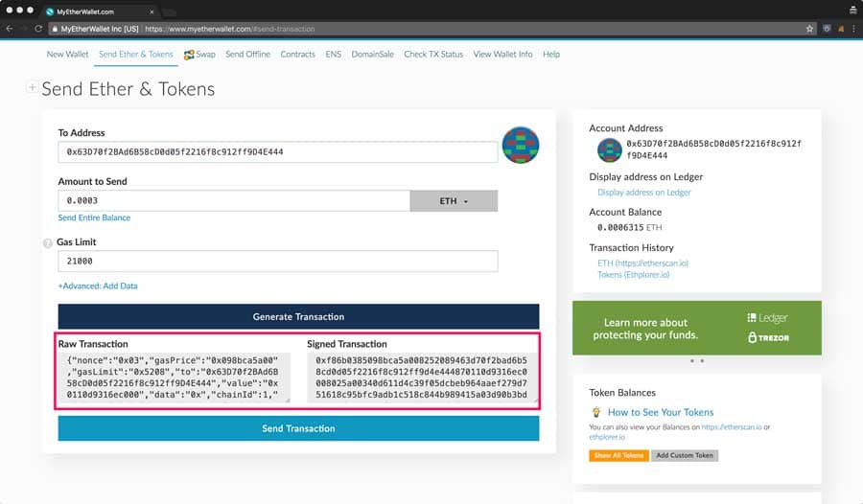The image size is (863, 504).
Task: Click the Gas Limit help icon
Action: tap(48, 242)
